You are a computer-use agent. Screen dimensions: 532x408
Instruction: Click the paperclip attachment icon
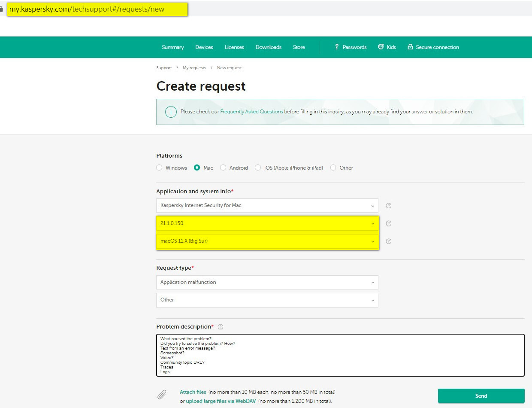tap(162, 395)
